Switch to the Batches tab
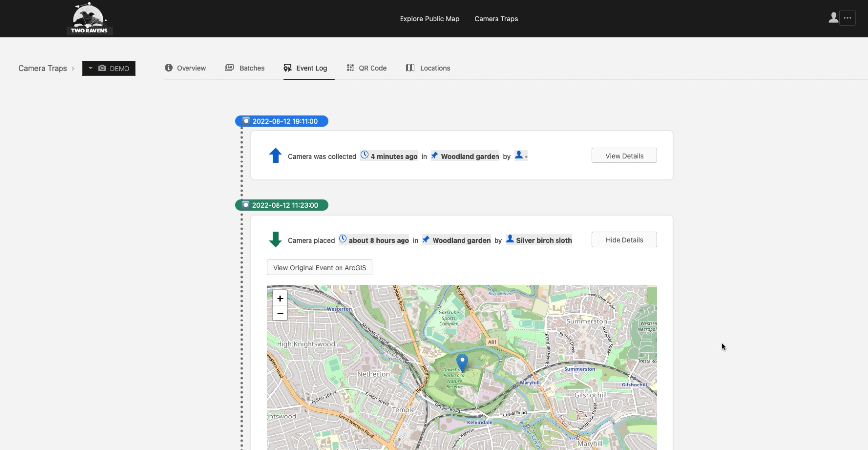The height and width of the screenshot is (450, 868). point(245,68)
